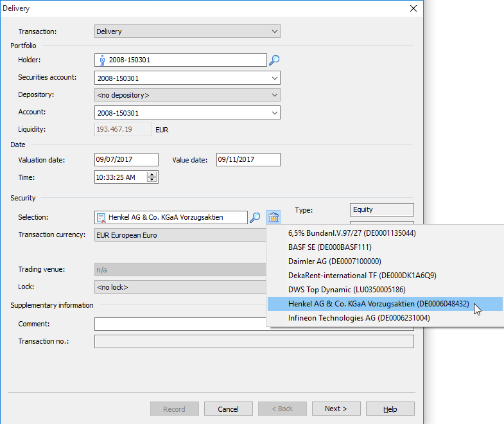Click into the Comment text field
Viewport: 504px width, 424px height.
254,324
